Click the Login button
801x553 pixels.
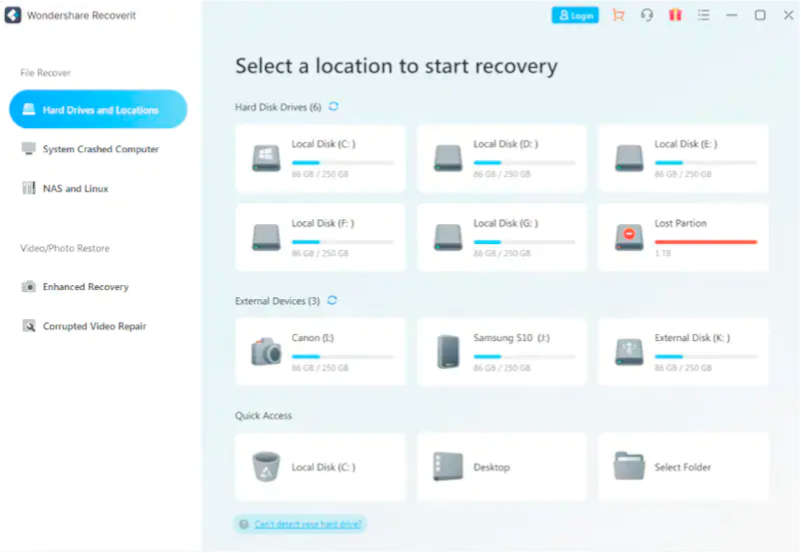pos(575,15)
